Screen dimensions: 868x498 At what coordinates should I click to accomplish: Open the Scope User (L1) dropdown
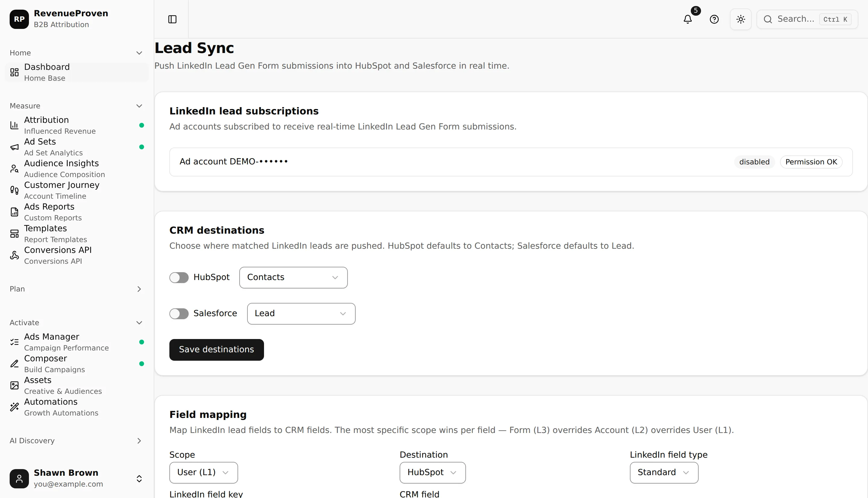(x=204, y=472)
